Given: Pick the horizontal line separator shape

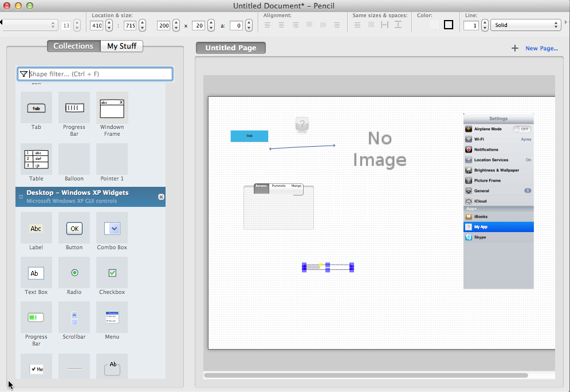Looking at the screenshot, I should 74,367.
